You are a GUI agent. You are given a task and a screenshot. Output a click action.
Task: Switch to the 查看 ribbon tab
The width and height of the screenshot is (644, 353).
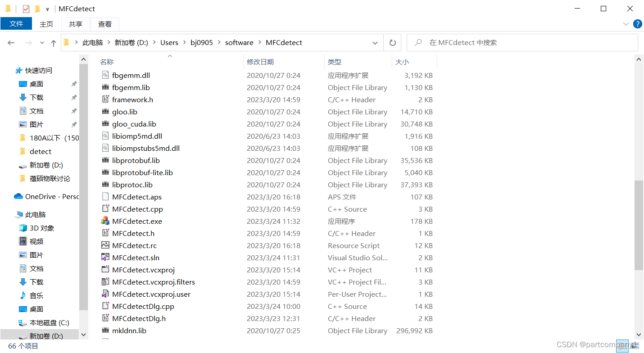[x=105, y=24]
